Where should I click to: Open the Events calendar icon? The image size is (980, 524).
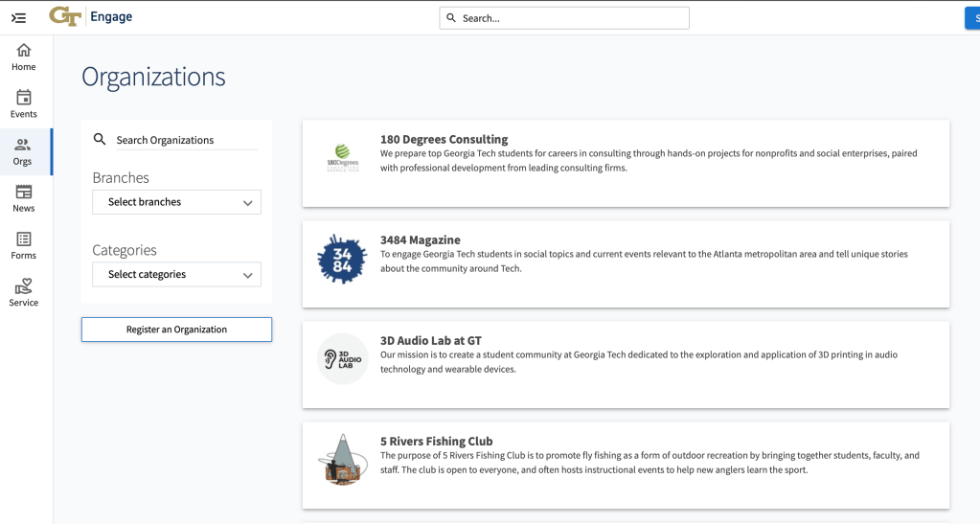[24, 97]
